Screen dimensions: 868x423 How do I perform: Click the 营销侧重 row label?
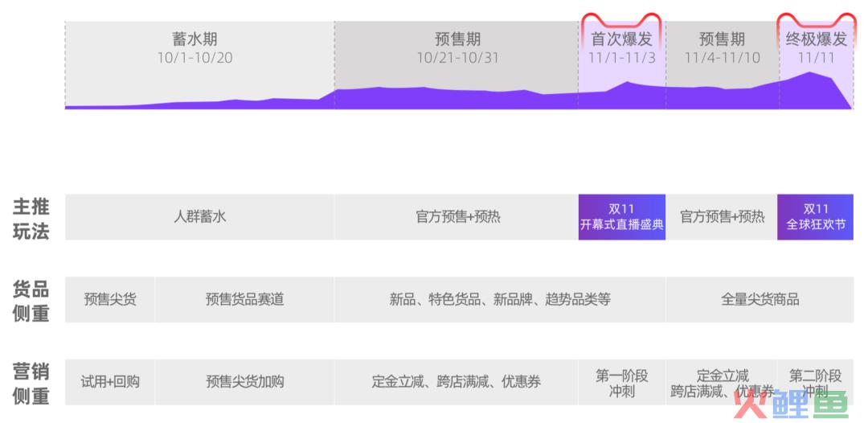click(x=31, y=383)
